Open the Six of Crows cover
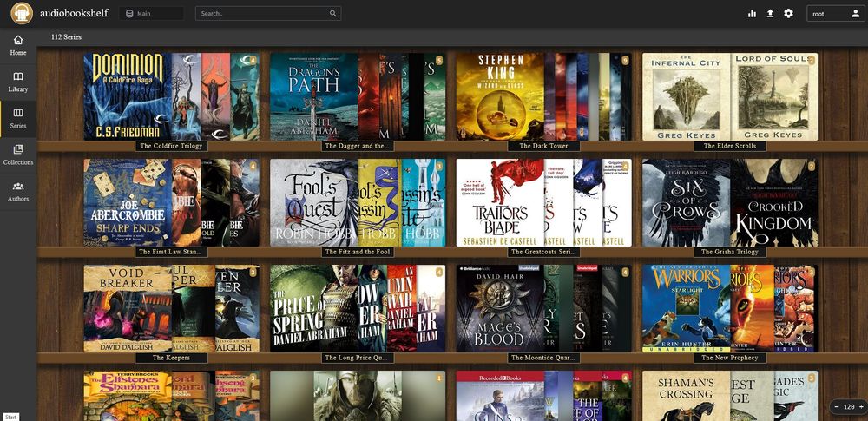Screen dimensions: 868x421 (x=686, y=203)
